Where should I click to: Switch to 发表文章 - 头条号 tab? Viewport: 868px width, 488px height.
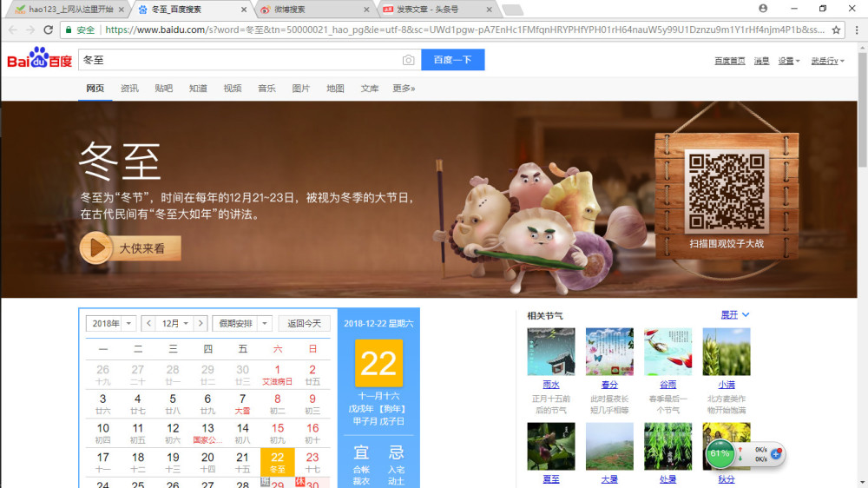pos(437,10)
